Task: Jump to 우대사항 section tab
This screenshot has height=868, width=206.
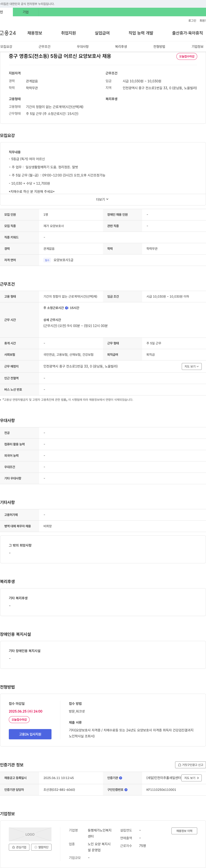Action: (x=83, y=47)
